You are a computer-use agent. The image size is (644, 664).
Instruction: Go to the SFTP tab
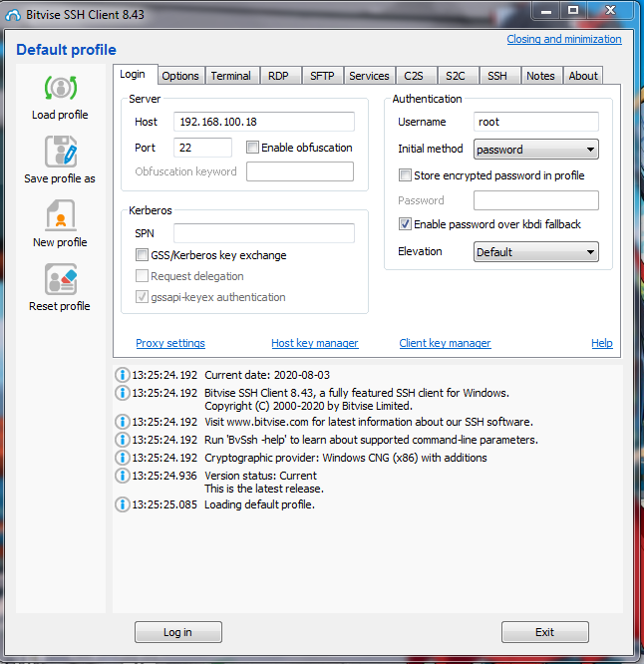(322, 76)
